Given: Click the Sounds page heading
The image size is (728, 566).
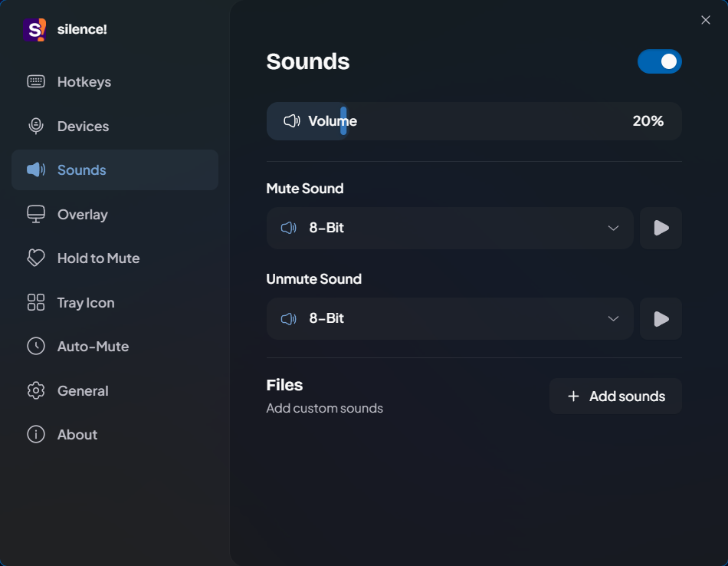Looking at the screenshot, I should pos(308,61).
